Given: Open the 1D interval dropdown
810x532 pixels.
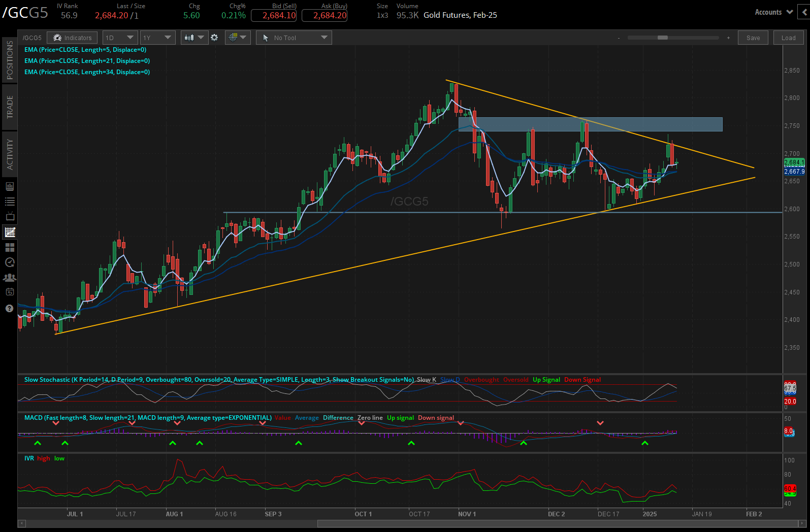Looking at the screenshot, I should [x=120, y=38].
